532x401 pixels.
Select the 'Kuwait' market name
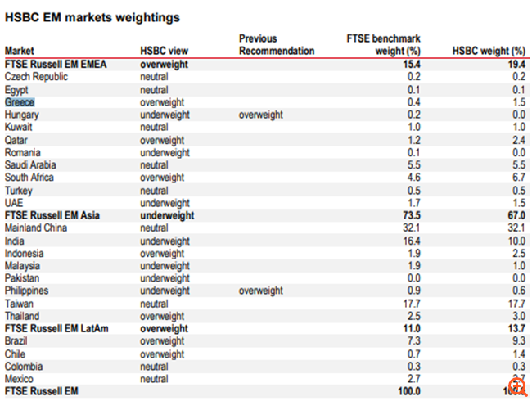[18, 127]
